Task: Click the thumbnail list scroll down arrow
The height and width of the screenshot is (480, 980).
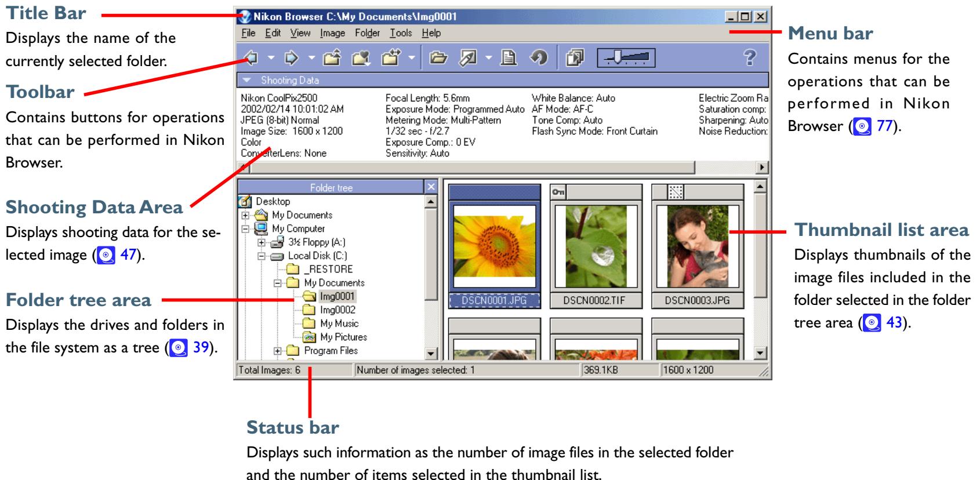Action: click(760, 353)
